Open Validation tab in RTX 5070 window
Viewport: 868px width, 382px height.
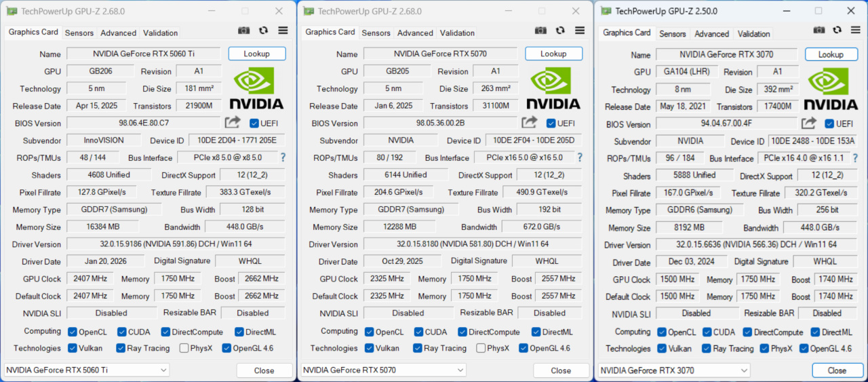click(x=458, y=33)
